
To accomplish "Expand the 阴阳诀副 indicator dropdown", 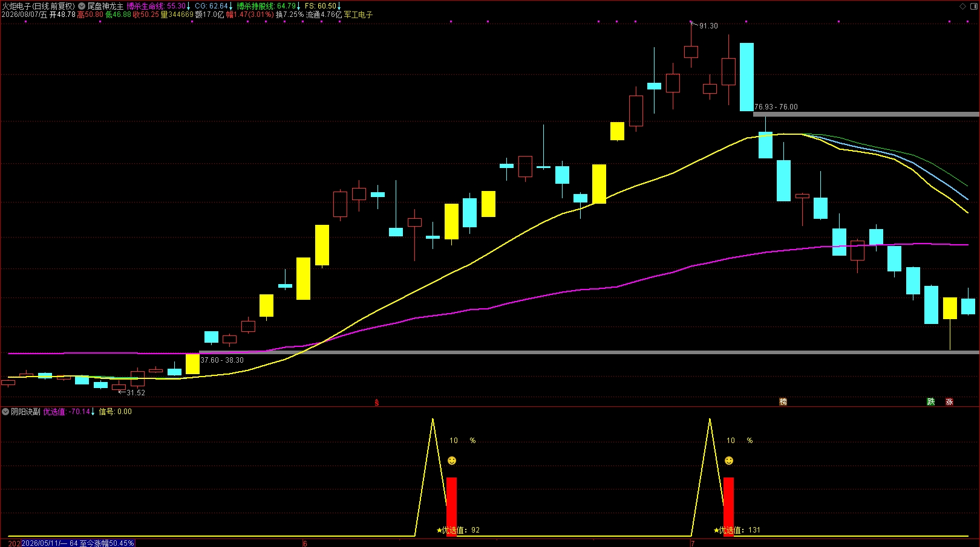I will (5, 412).
